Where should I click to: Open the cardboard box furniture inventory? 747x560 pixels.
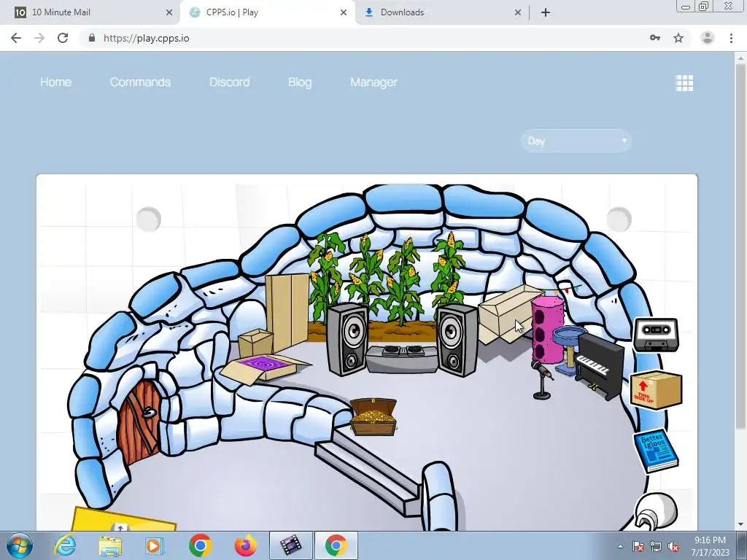click(x=656, y=390)
